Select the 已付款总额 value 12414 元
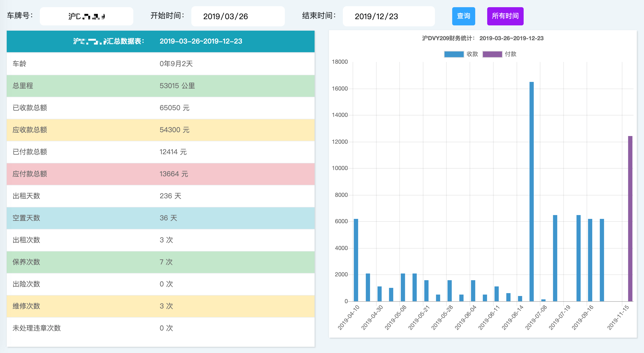The image size is (644, 353). (173, 152)
